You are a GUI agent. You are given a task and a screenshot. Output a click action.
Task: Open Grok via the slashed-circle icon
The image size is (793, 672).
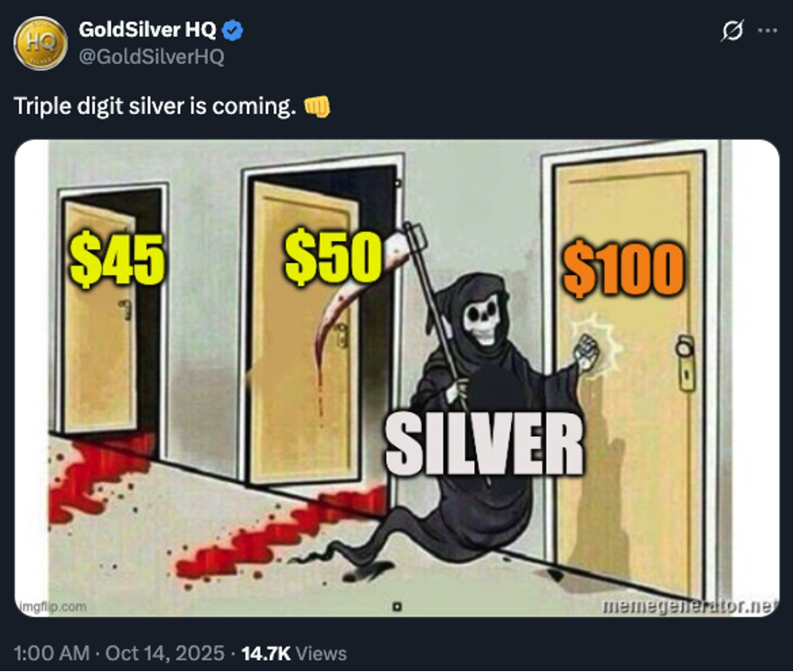click(x=732, y=31)
